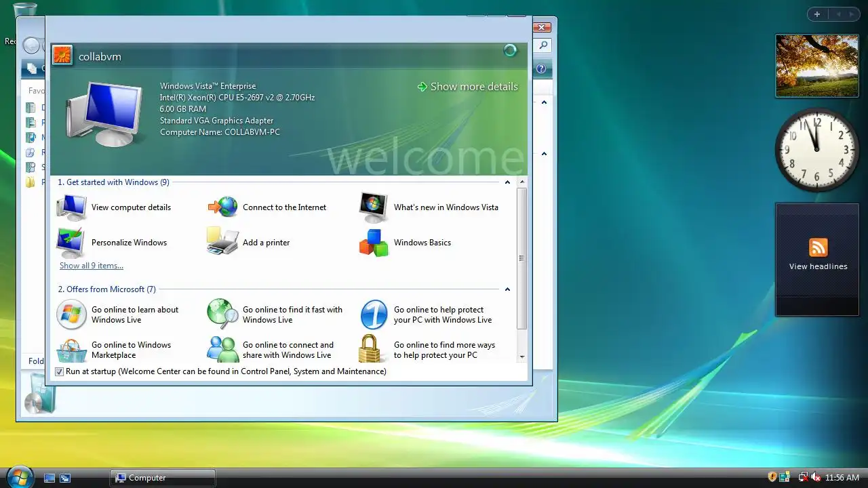Click Show desktop in Quick Launch
This screenshot has height=488, width=868.
pos(50,478)
